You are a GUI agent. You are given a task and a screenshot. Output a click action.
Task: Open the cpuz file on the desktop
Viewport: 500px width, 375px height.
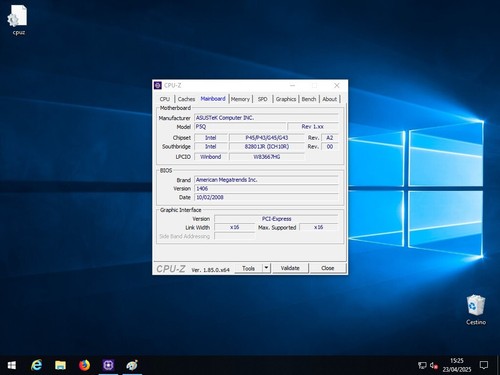(18, 20)
